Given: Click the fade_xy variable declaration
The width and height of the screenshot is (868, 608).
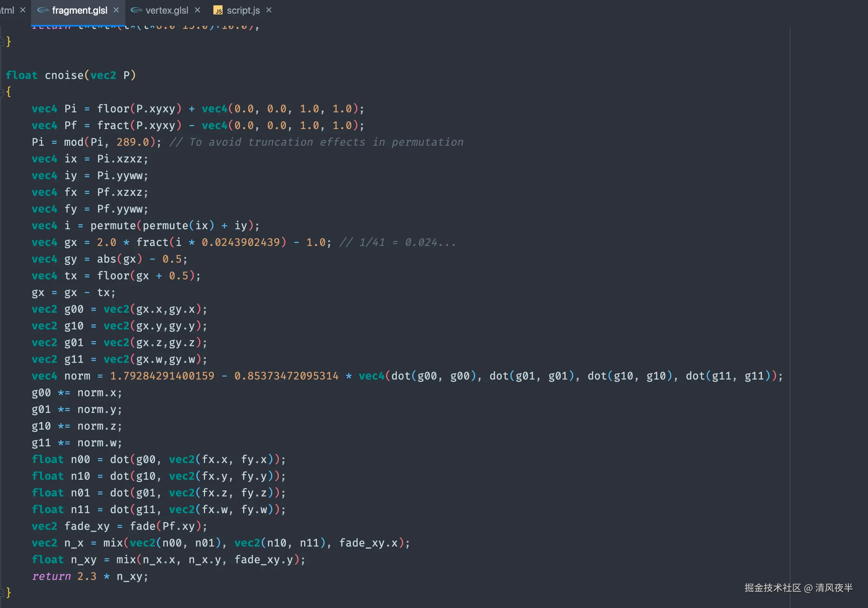Looking at the screenshot, I should point(87,526).
